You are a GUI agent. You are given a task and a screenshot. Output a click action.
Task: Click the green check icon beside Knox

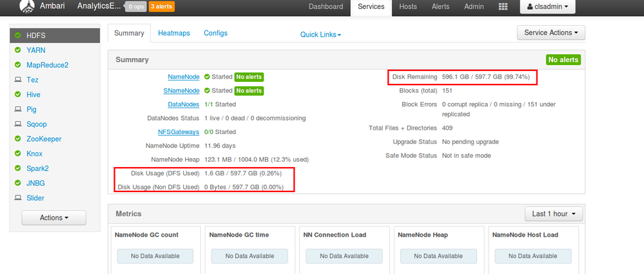17,153
